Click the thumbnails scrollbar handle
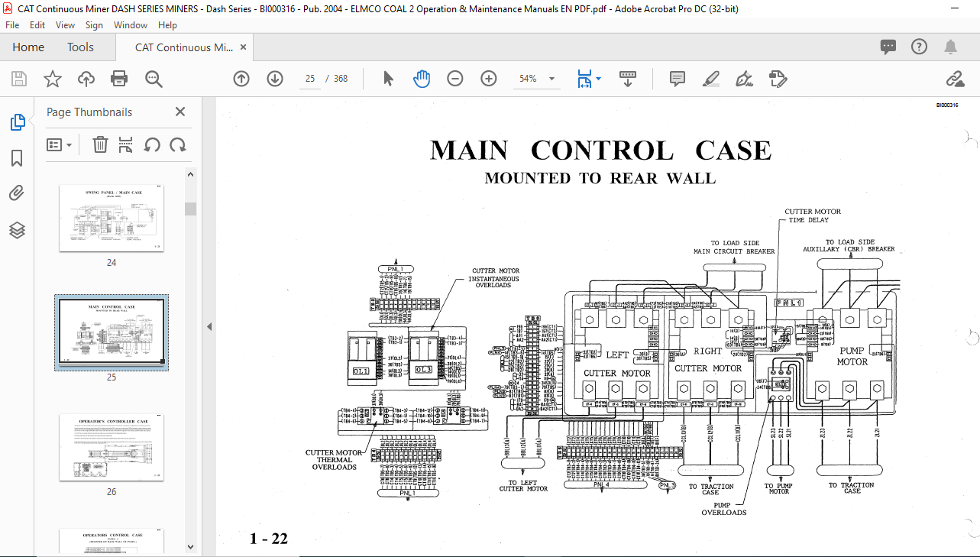Screen dimensions: 980x557 pyautogui.click(x=191, y=209)
